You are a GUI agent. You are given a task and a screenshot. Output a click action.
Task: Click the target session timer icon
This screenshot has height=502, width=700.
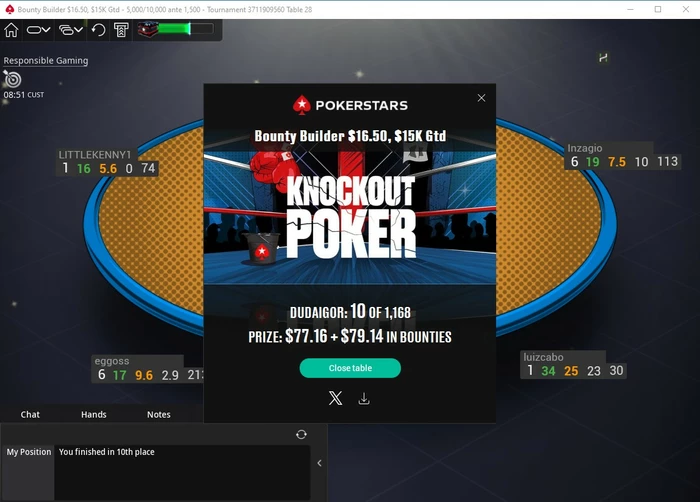point(12,79)
